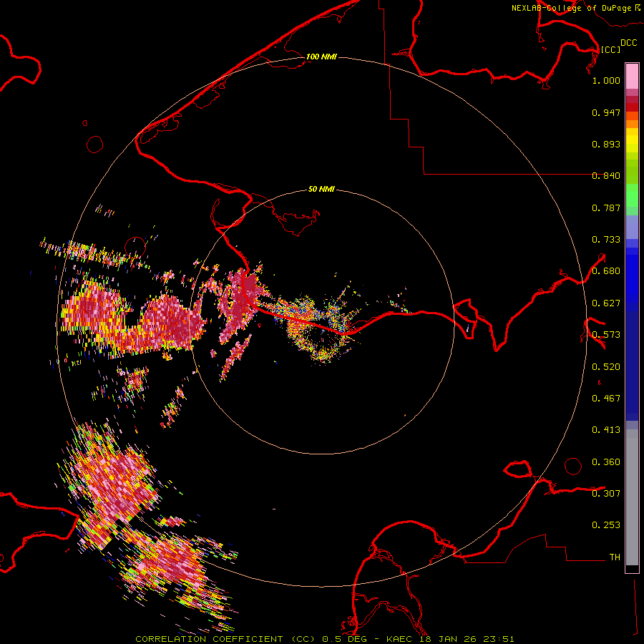Screen dimensions: 644x644
Task: Click the [CC] unit label
Action: tap(610, 49)
